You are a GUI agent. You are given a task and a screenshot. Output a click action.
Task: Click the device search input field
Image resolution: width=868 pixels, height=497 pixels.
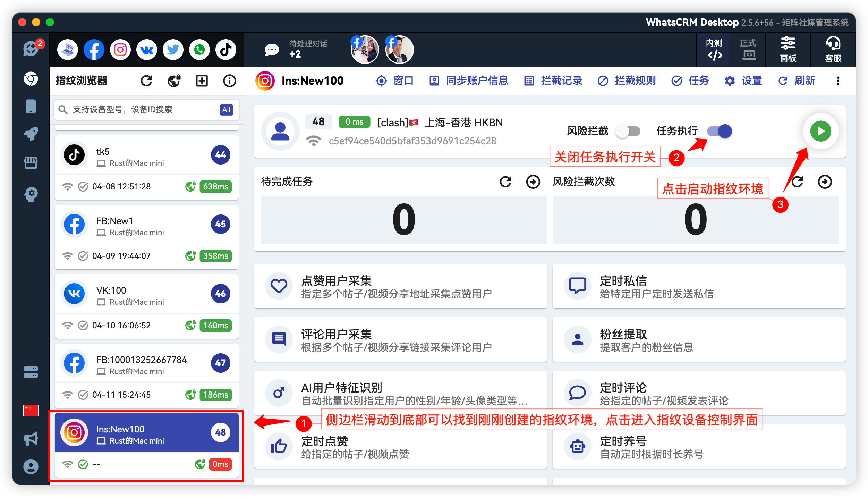(139, 110)
